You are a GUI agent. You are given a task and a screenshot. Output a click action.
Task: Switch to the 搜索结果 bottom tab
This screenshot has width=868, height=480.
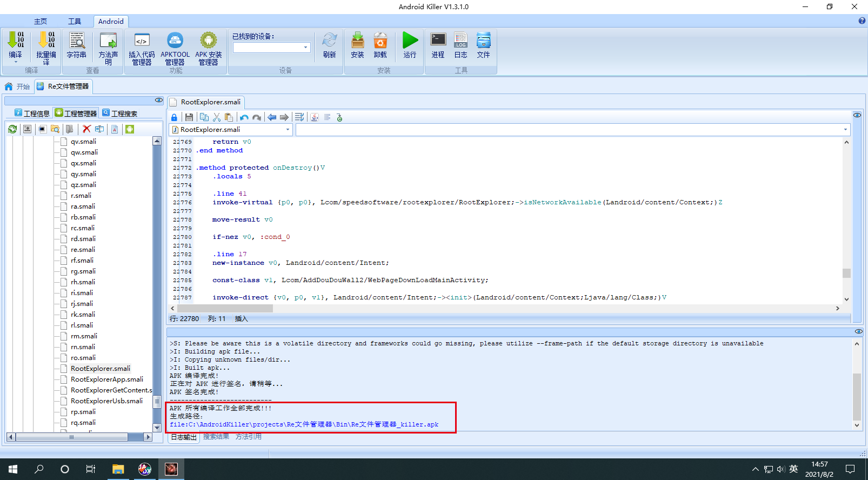(x=216, y=437)
